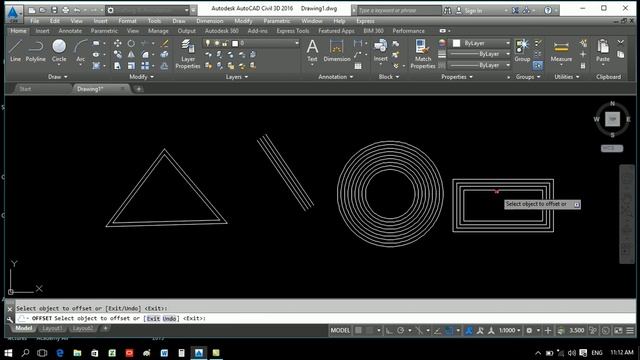Open the lineweight ByLayer dropdown

click(x=480, y=54)
